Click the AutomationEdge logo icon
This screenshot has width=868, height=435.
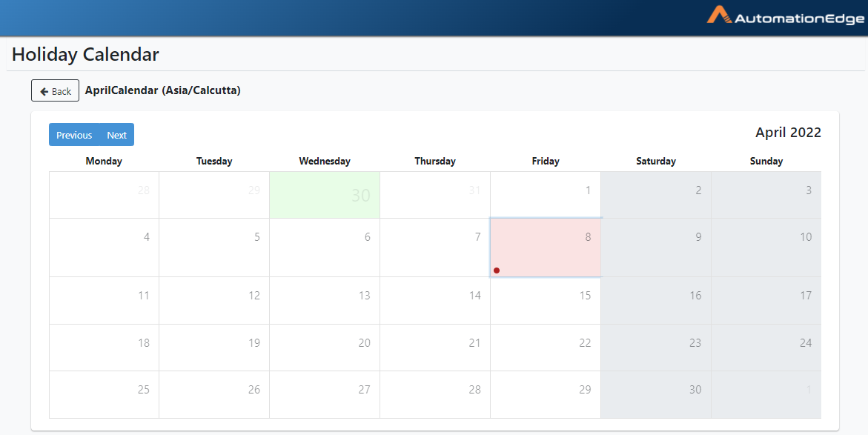(x=717, y=16)
